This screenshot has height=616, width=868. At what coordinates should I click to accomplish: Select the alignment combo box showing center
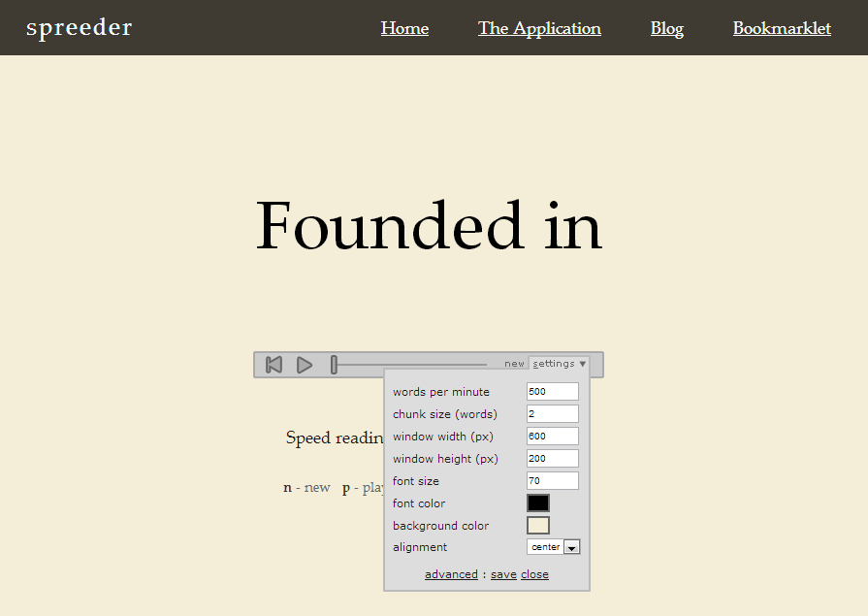[546, 546]
